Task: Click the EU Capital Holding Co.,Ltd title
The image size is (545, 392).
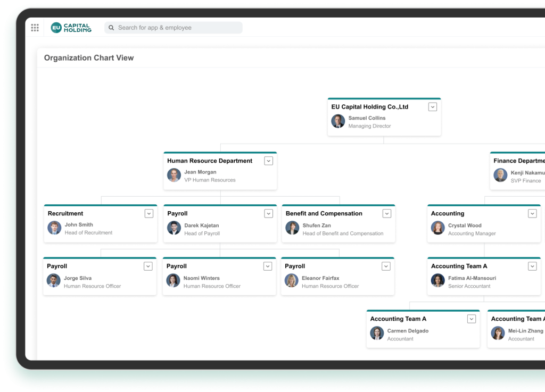Action: (369, 107)
